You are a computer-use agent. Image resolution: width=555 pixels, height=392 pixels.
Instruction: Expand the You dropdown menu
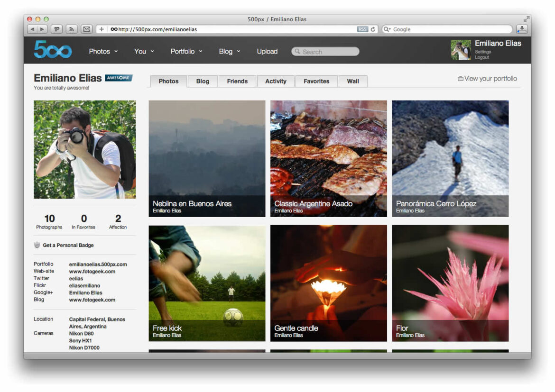point(144,51)
